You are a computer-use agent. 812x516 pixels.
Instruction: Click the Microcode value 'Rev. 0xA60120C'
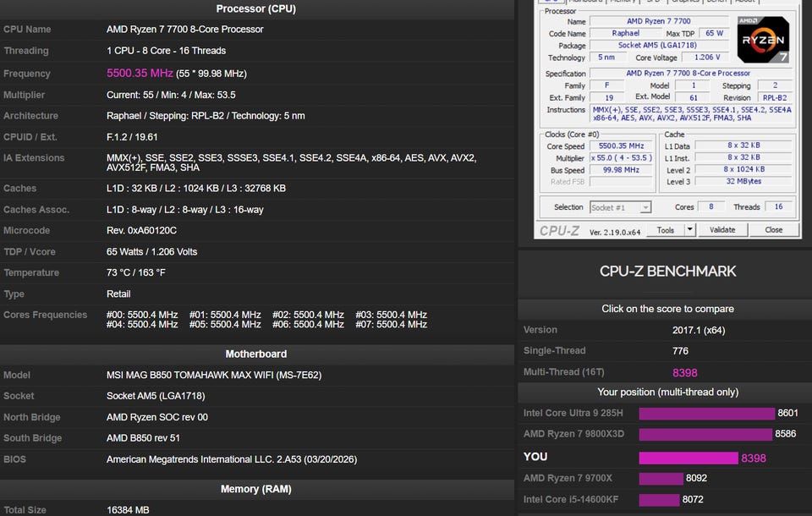point(141,231)
